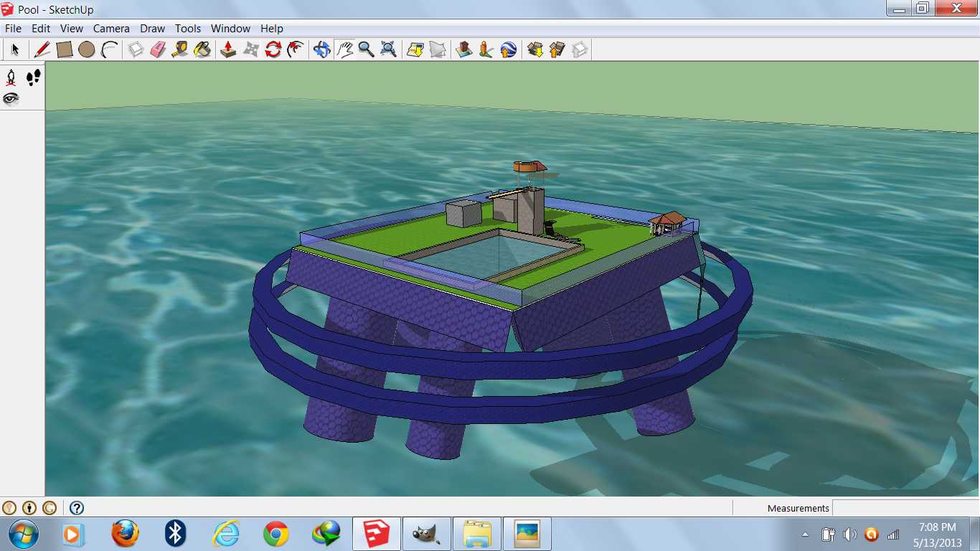Image resolution: width=980 pixels, height=551 pixels.
Task: Choose the Select arrow tool
Action: click(x=14, y=50)
